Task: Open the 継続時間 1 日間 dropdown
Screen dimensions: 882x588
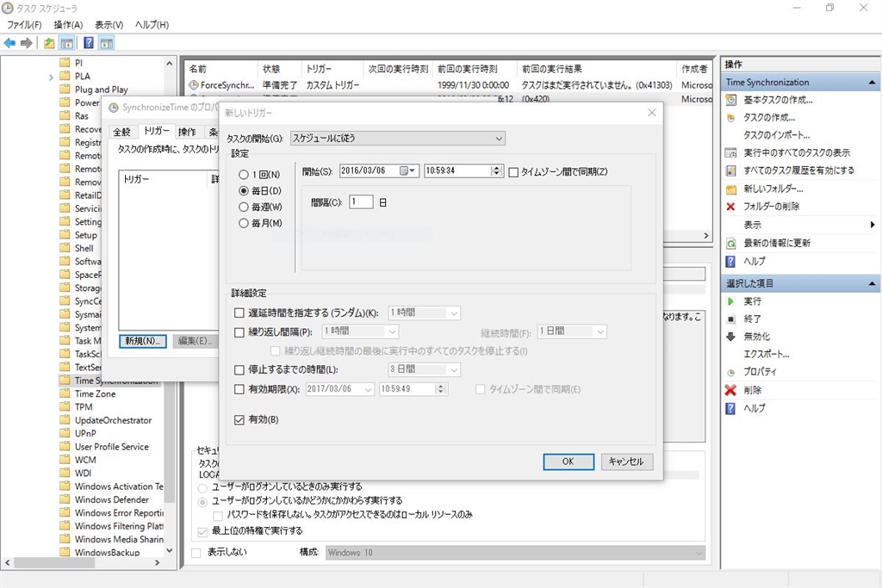Action: (x=572, y=331)
